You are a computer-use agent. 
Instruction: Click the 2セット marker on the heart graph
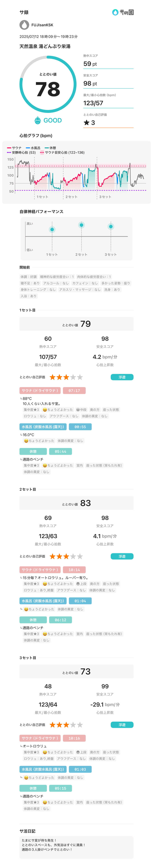[x=71, y=197]
